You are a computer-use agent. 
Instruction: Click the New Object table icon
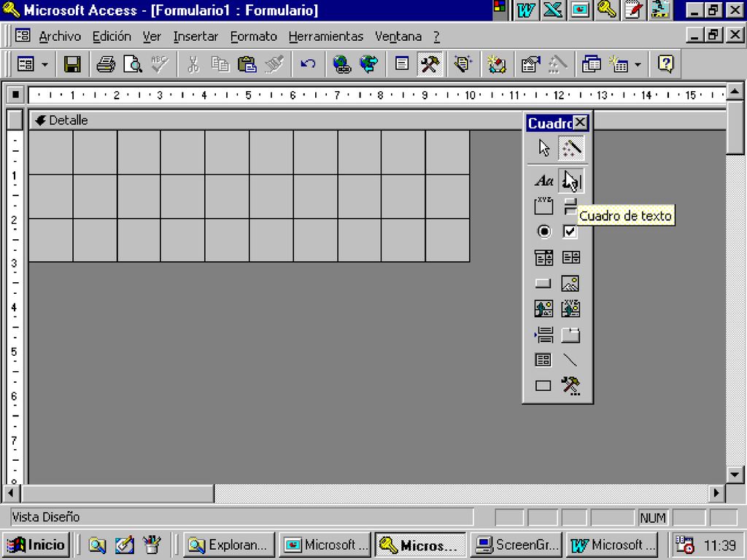coord(619,64)
